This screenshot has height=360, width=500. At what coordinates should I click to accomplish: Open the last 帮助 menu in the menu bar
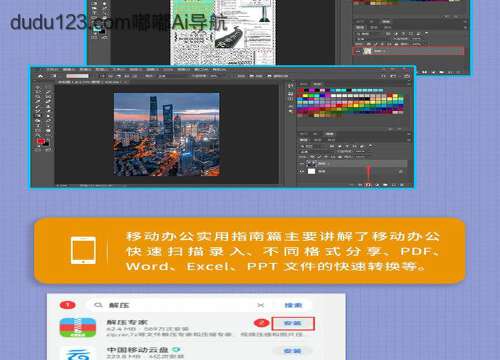(x=219, y=69)
